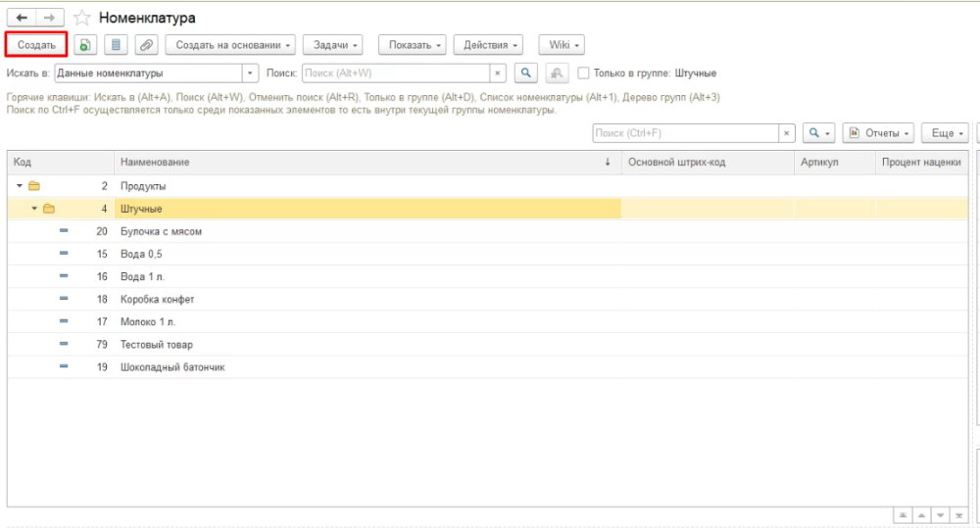Click the list view icon in toolbar

tap(116, 45)
